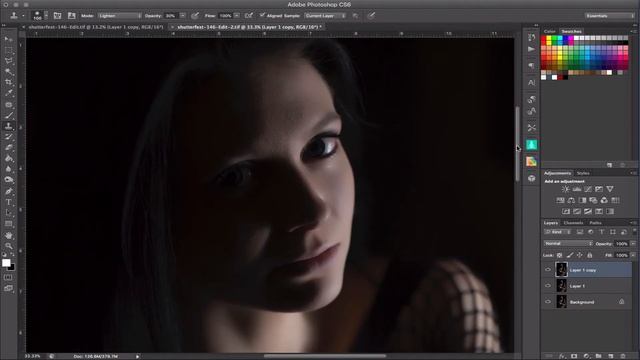Select the Adjustments tab
The image size is (640, 360).
point(557,173)
